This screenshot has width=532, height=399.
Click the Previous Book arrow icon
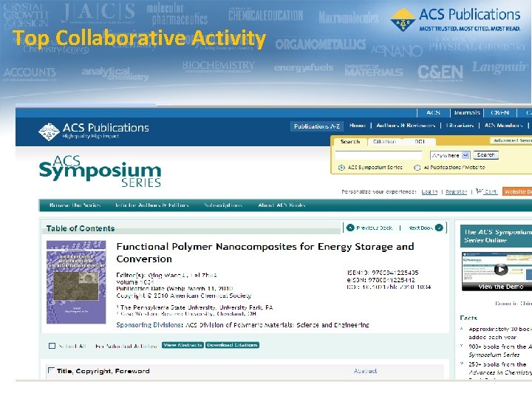350,228
